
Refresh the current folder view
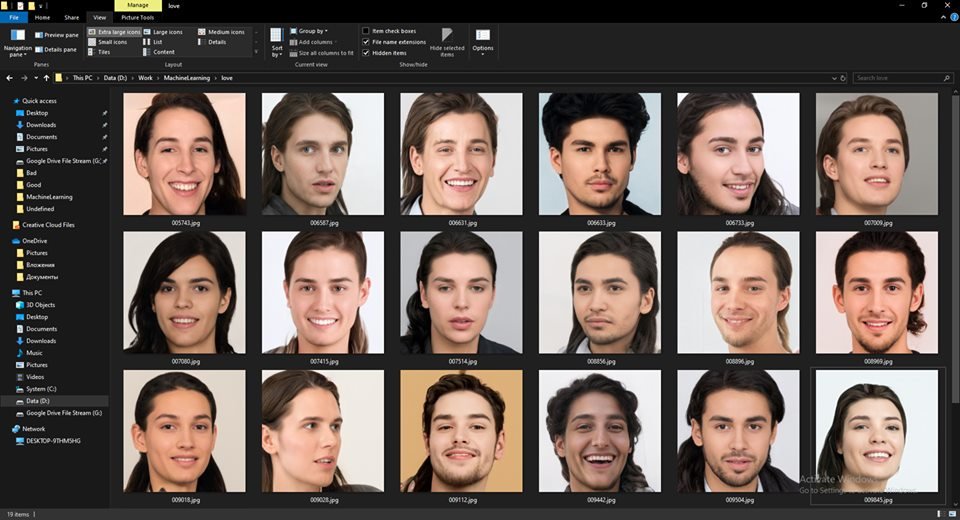[843, 78]
